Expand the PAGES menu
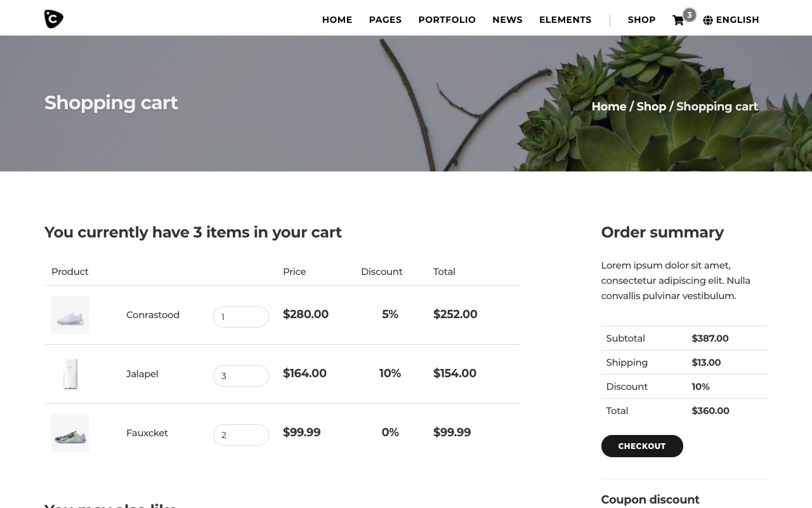Viewport: 812px width, 508px height. point(385,20)
